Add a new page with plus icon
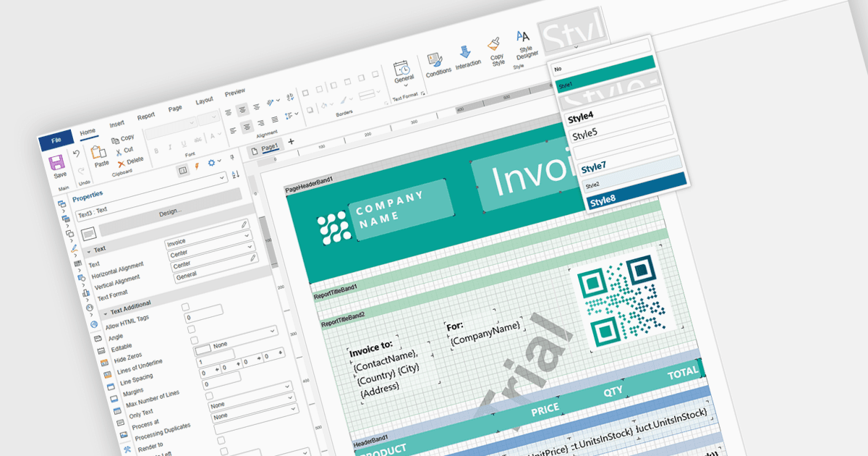The image size is (868, 456). coord(291,141)
